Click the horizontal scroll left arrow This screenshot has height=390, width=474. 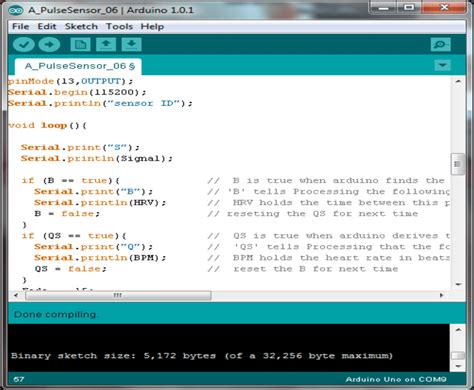(16, 295)
